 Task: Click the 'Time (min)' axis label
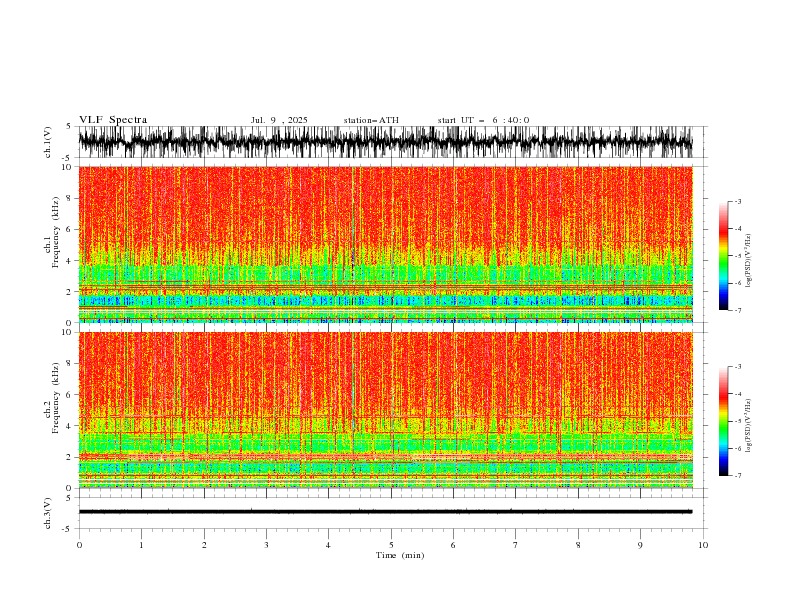400,555
